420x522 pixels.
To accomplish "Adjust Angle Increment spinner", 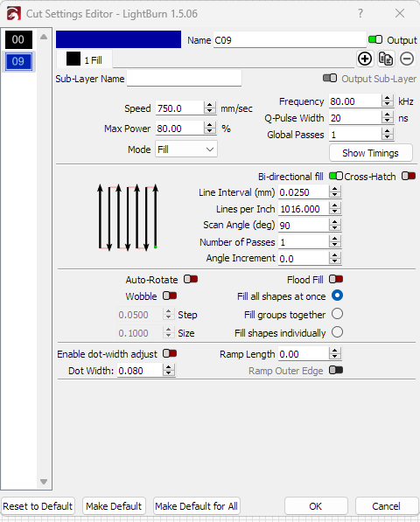I will coord(335,258).
